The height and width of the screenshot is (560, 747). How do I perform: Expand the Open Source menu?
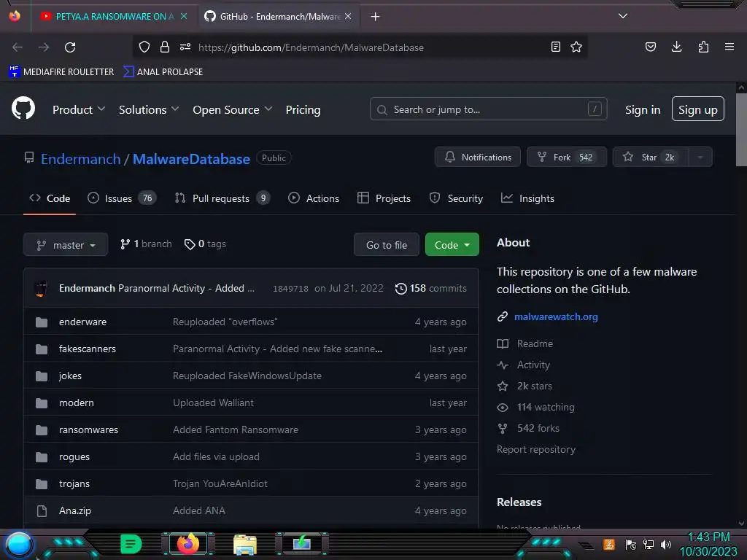click(233, 109)
